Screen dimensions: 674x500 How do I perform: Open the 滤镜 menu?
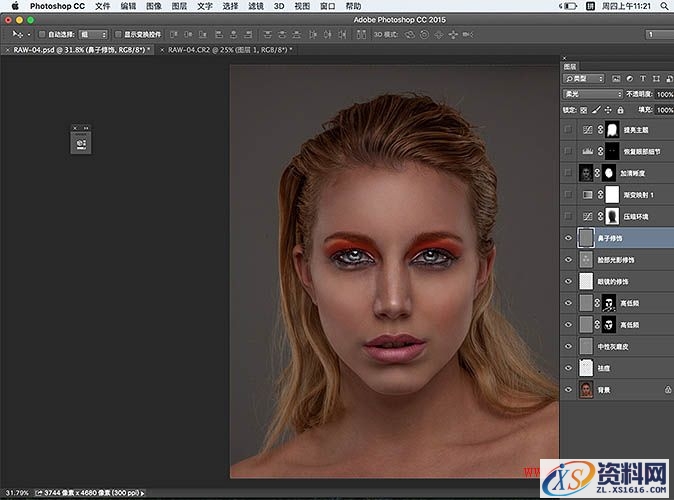(257, 6)
